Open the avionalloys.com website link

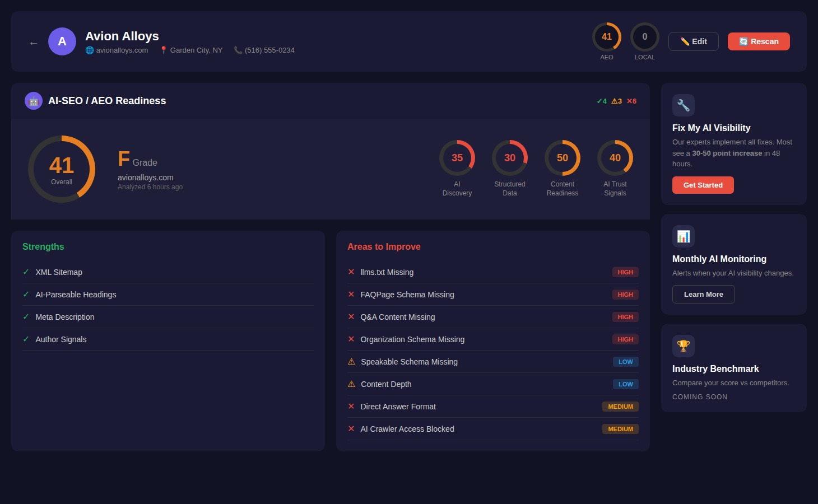coord(122,50)
